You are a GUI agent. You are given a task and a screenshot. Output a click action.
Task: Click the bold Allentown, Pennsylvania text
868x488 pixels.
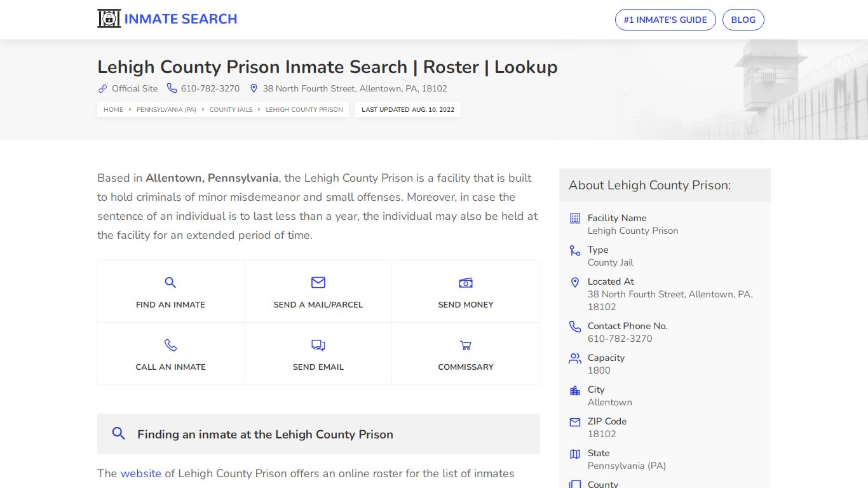[212, 178]
